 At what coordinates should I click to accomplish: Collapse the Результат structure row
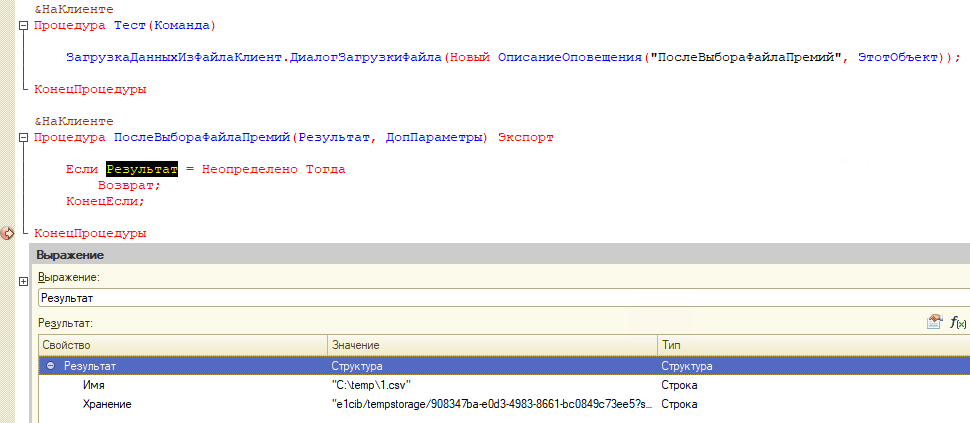point(51,367)
